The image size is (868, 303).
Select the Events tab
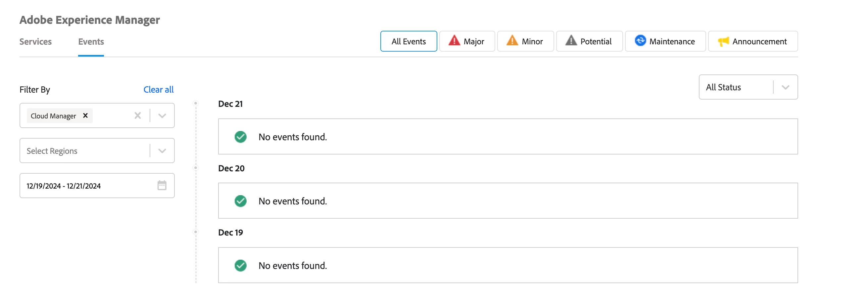point(91,42)
